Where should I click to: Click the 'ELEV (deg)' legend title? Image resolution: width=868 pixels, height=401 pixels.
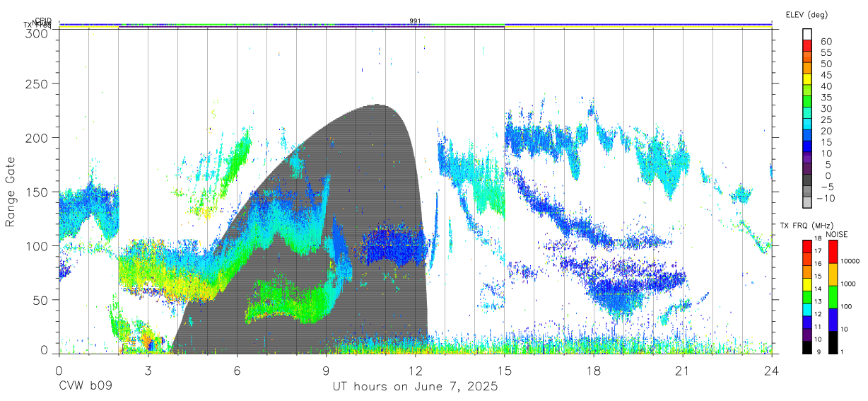806,14
